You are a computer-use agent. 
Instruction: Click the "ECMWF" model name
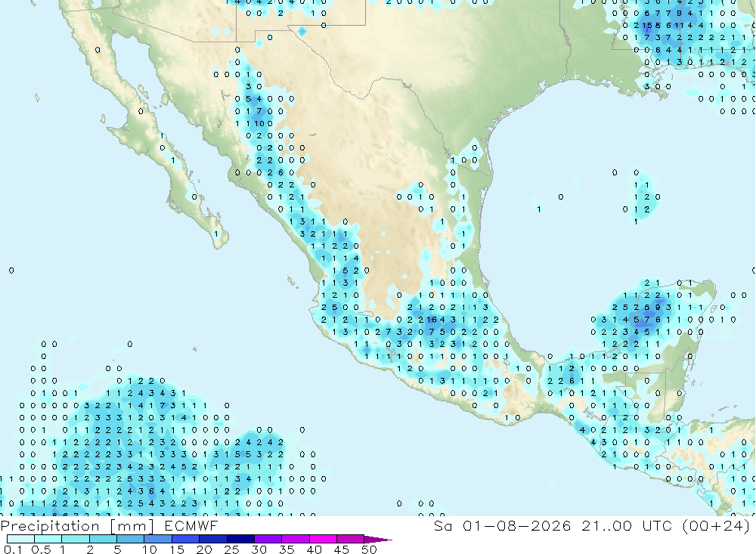pos(191,525)
